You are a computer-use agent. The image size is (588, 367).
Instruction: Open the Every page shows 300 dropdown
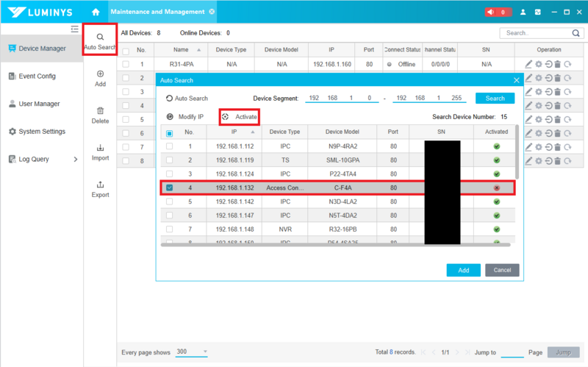pyautogui.click(x=192, y=352)
